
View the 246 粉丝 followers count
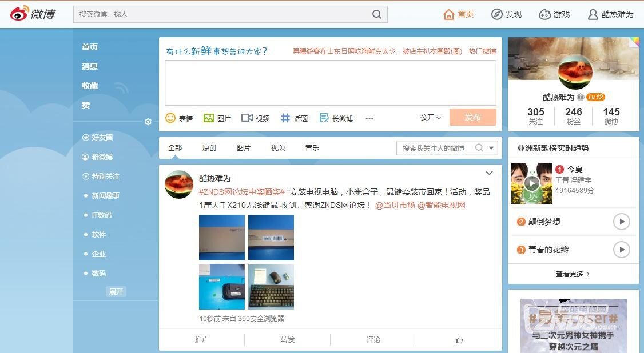tap(573, 116)
